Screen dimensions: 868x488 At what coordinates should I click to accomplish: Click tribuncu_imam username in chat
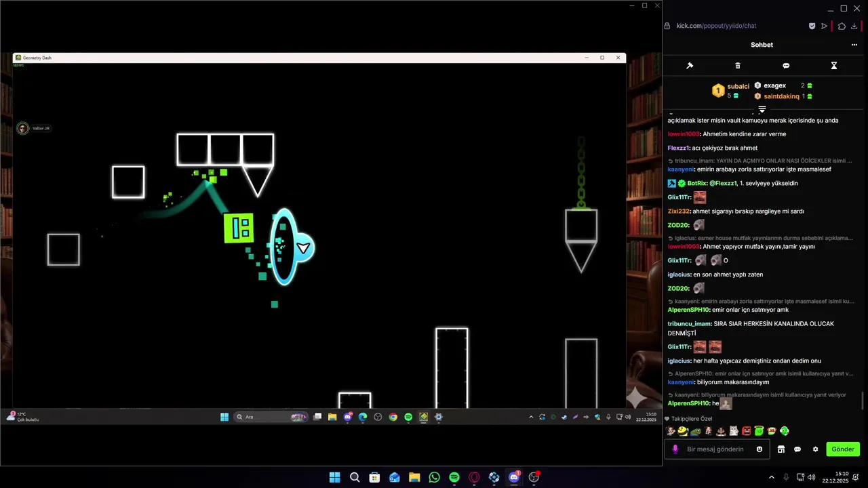click(x=690, y=324)
